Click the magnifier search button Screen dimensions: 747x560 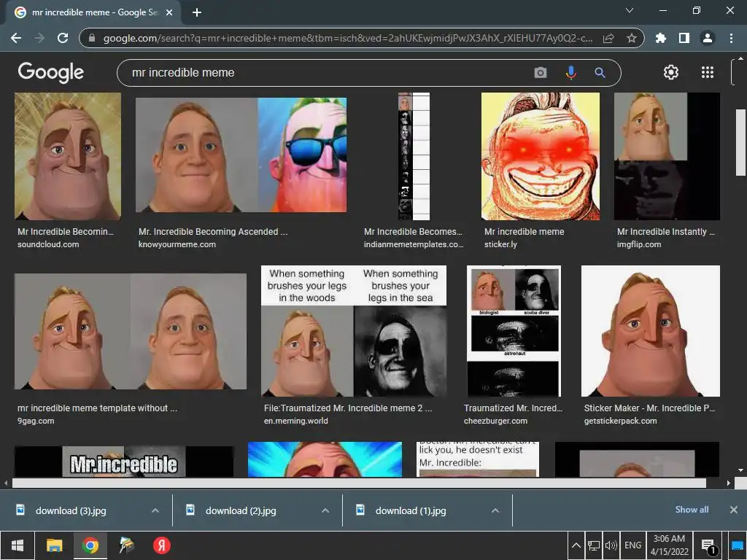click(x=600, y=73)
